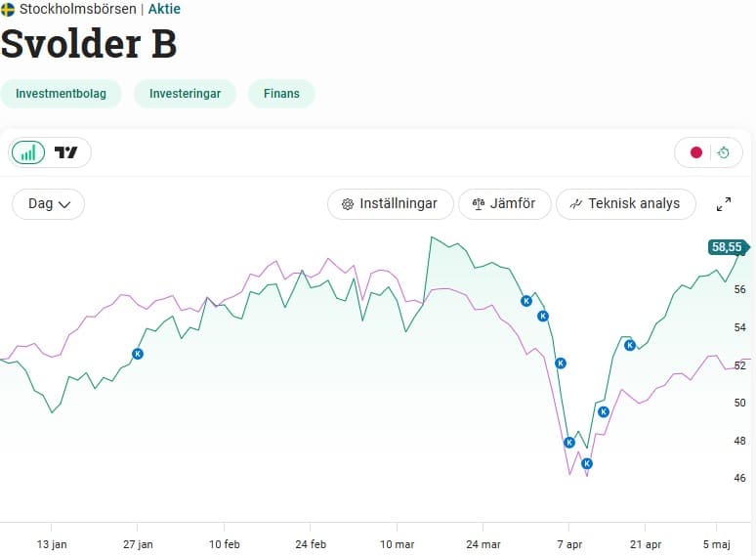Viewport: 756px width, 556px height.
Task: Open the Teknisk analys menu
Action: pos(625,204)
